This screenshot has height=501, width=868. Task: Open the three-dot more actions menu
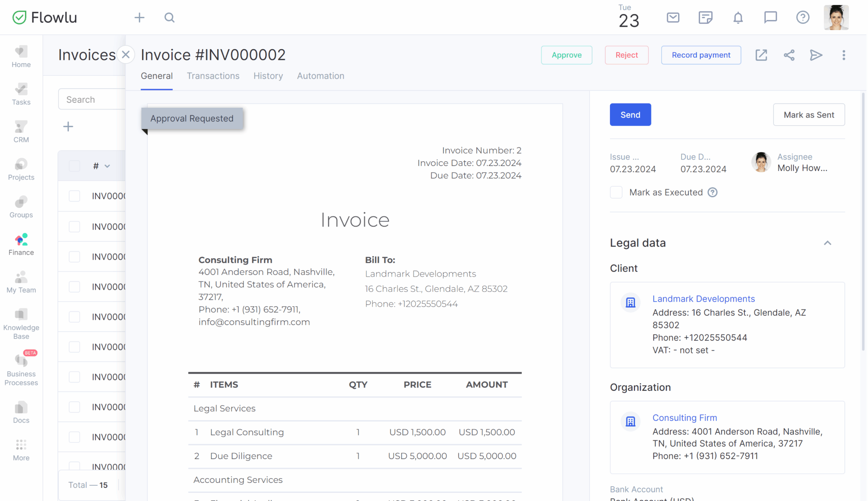843,55
